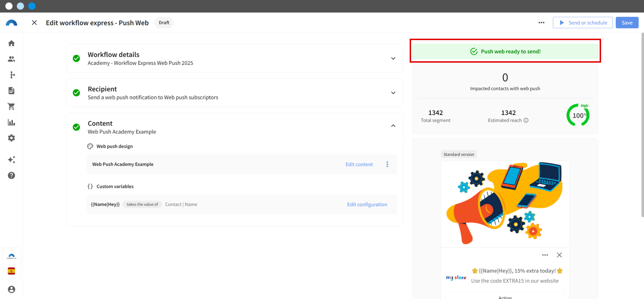Image resolution: width=644 pixels, height=299 pixels.
Task: Click the Workflow details heading
Action: [113, 55]
